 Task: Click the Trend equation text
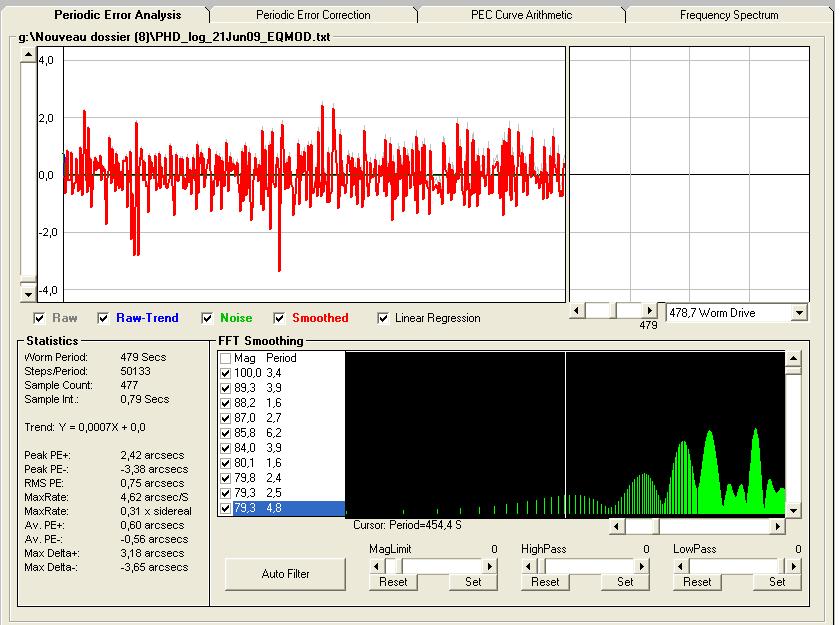tap(85, 427)
